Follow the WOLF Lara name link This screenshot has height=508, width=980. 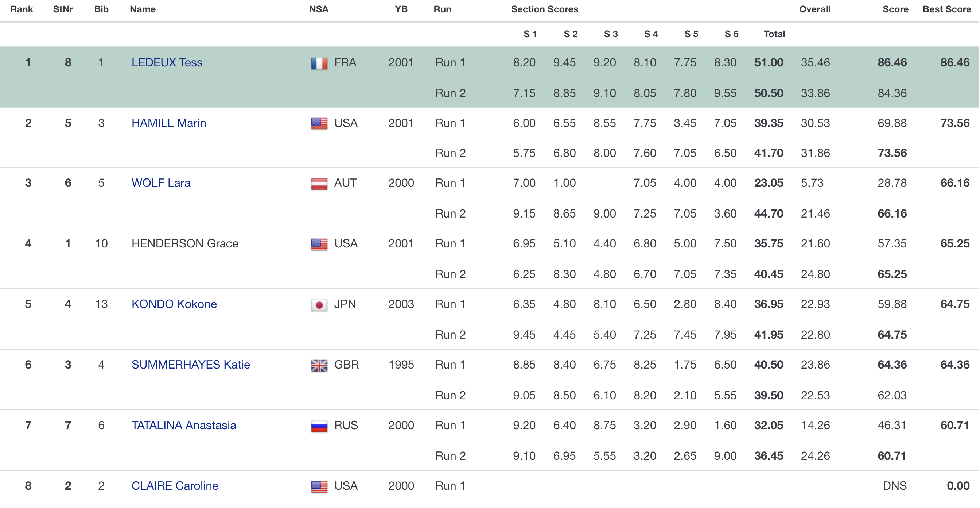point(160,183)
